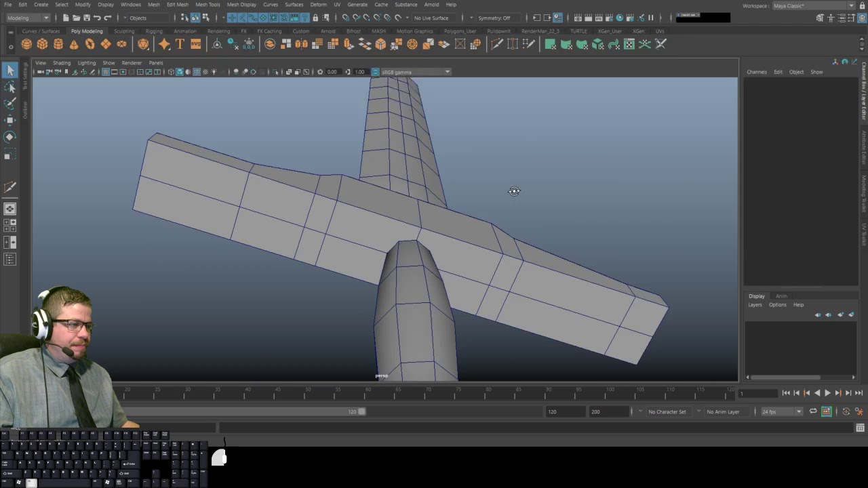Select the Paint Selection tool in the toolbox
868x488 pixels.
point(10,104)
